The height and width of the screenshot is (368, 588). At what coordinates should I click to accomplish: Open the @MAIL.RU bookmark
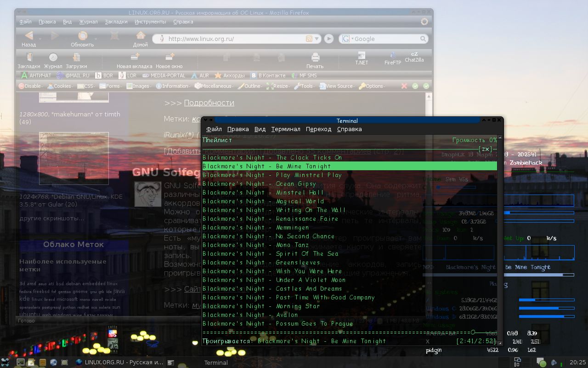pyautogui.click(x=73, y=75)
